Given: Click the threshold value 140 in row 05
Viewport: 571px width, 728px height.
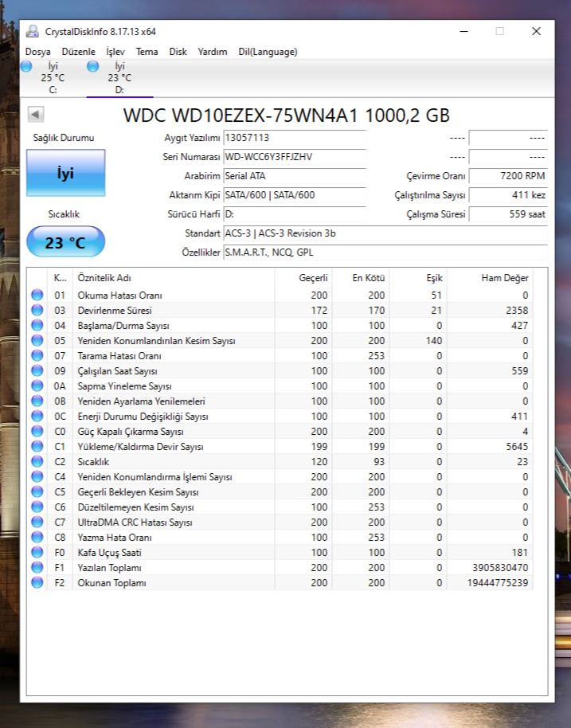Looking at the screenshot, I should click(434, 340).
